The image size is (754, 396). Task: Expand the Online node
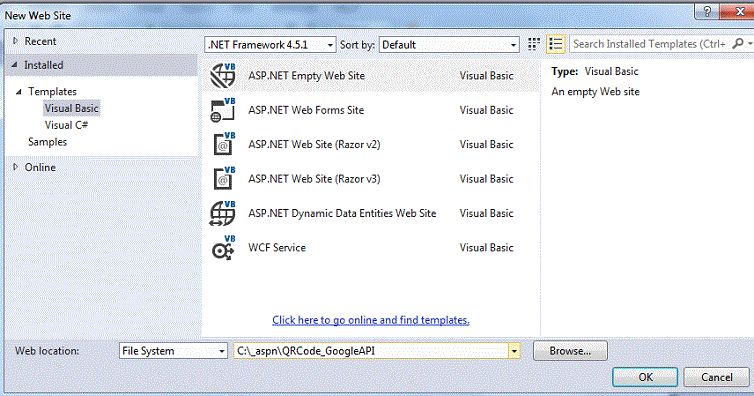tap(15, 167)
